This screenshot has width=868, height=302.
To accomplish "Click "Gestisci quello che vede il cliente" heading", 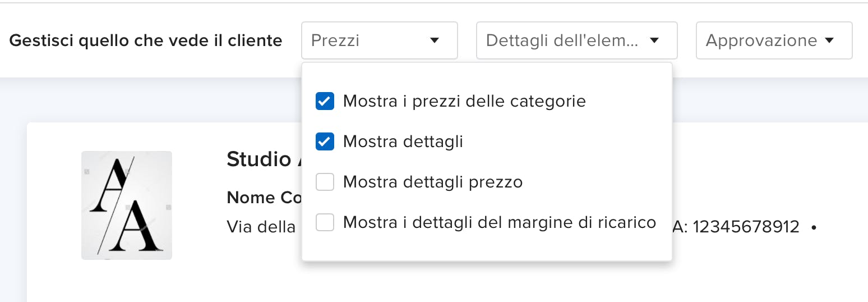I will 146,40.
